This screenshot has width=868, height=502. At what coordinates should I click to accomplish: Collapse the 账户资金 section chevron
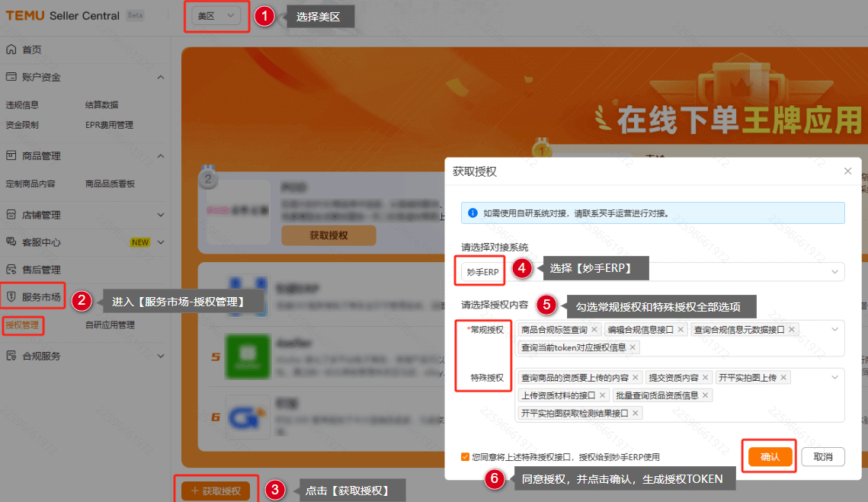(161, 77)
